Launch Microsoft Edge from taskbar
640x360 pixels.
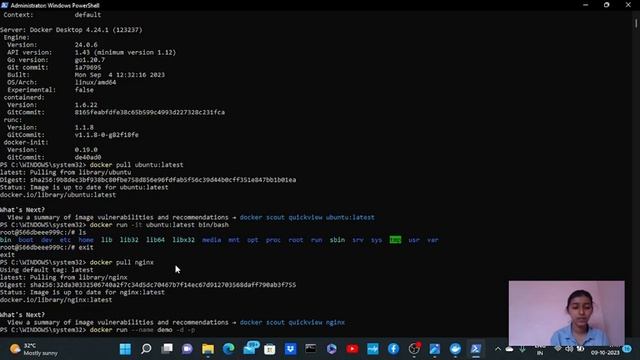click(x=229, y=349)
